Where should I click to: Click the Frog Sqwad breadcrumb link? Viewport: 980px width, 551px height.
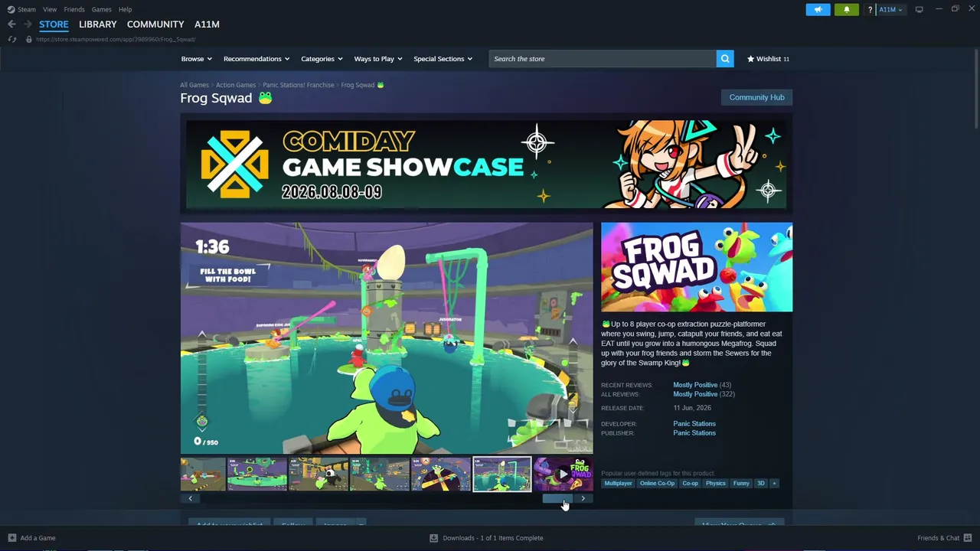coord(362,85)
